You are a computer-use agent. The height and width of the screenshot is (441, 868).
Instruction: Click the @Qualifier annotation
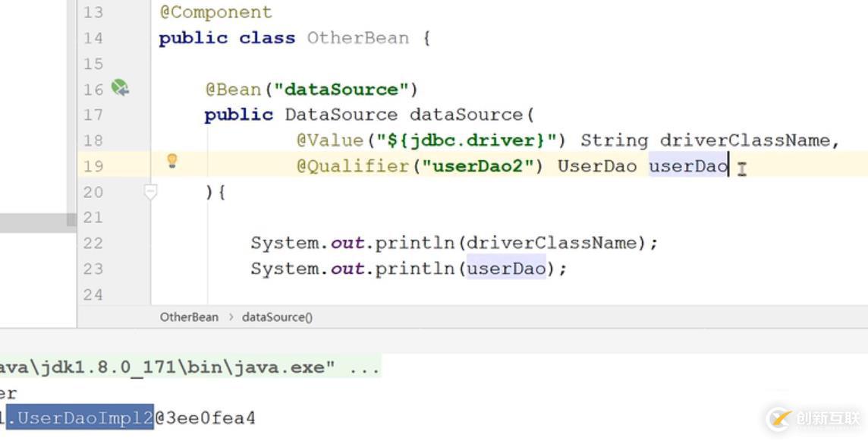pos(353,165)
